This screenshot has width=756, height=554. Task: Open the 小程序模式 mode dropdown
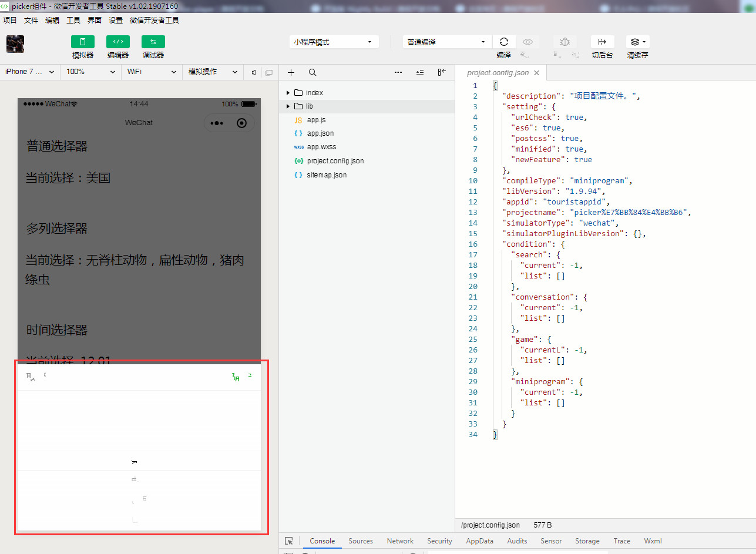(x=334, y=42)
